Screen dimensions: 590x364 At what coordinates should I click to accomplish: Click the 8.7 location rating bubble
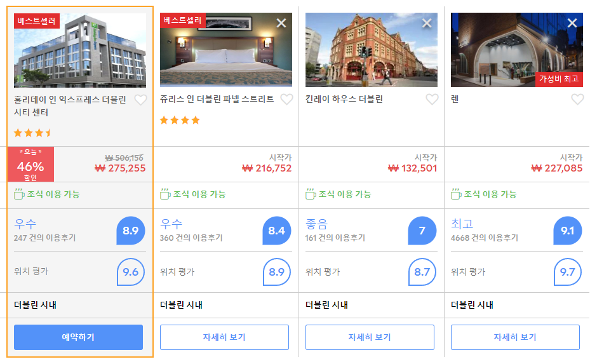(422, 272)
